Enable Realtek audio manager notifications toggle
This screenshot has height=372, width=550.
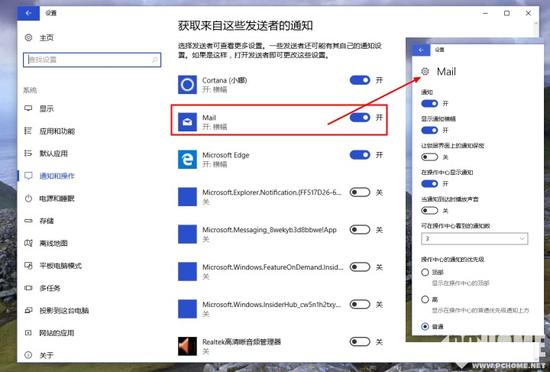[360, 342]
